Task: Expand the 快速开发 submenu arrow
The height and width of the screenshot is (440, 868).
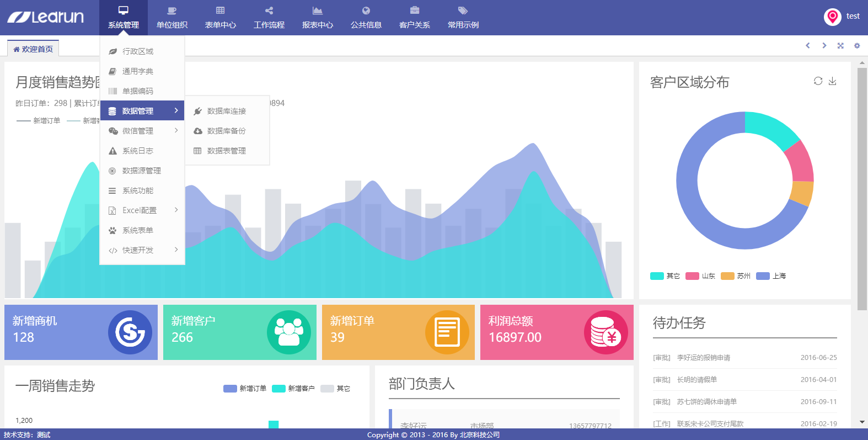Action: [x=176, y=250]
